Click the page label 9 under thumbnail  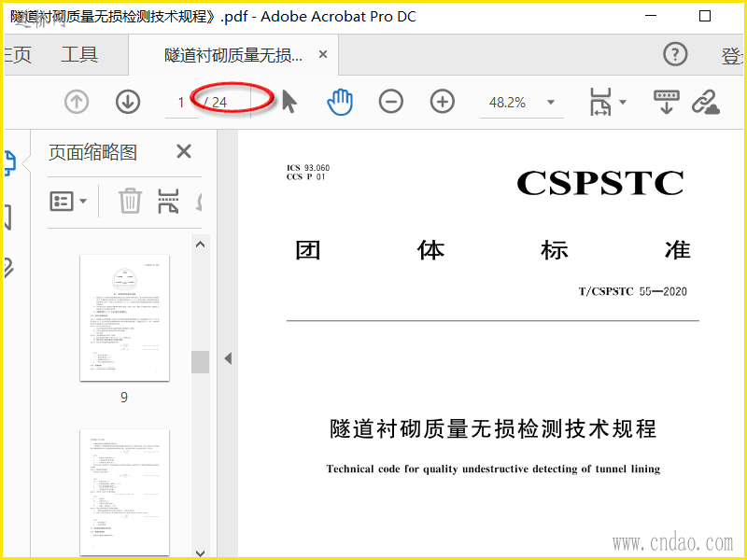[x=124, y=398]
